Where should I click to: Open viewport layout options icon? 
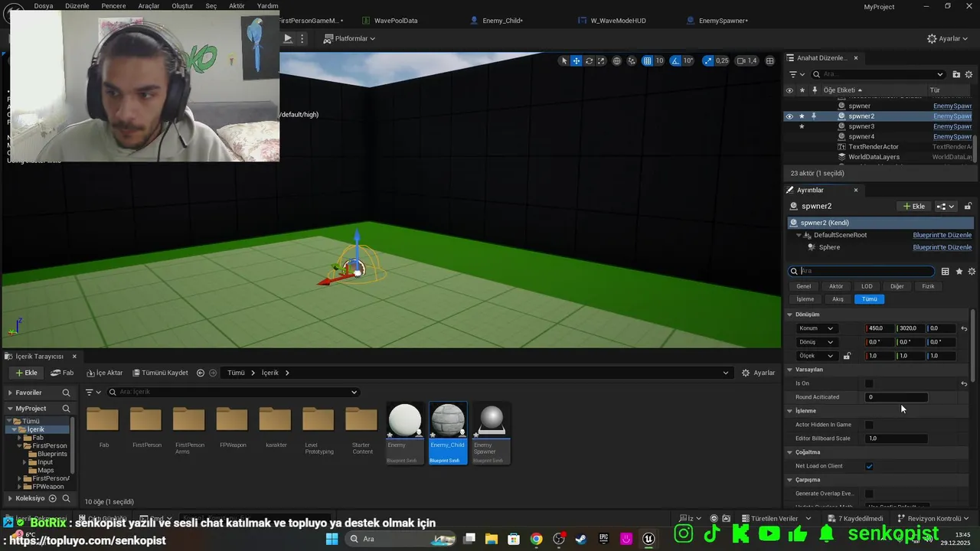click(769, 60)
